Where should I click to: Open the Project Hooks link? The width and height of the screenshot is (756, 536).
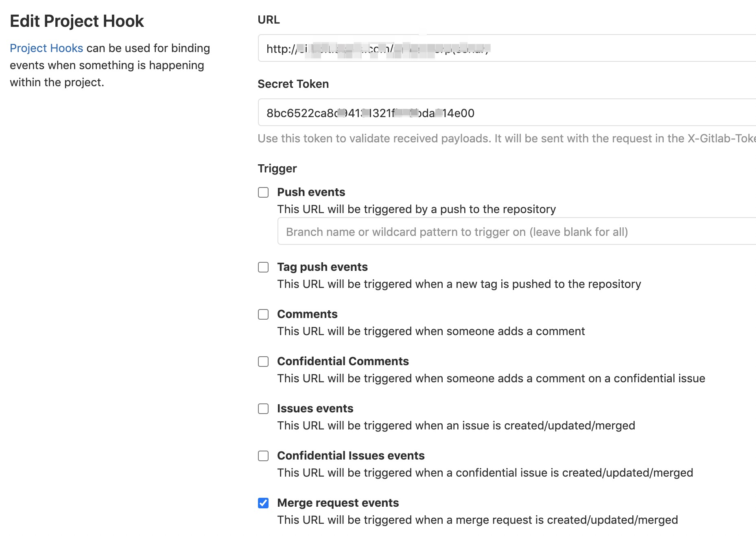(46, 48)
